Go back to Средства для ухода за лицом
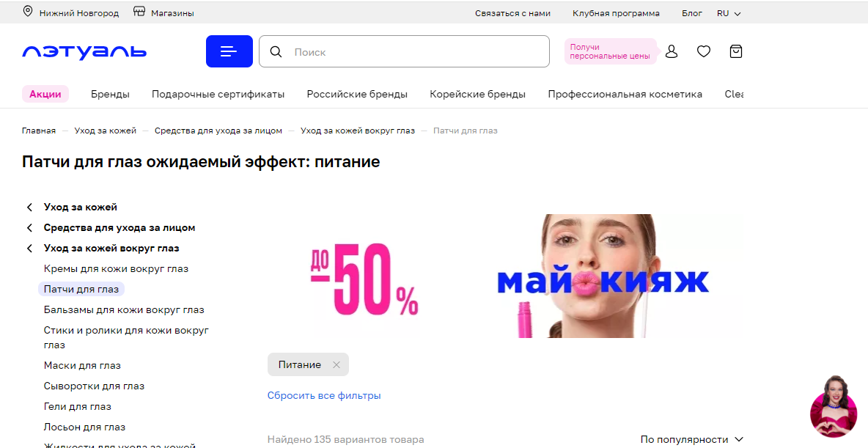The height and width of the screenshot is (448, 868). click(x=119, y=227)
